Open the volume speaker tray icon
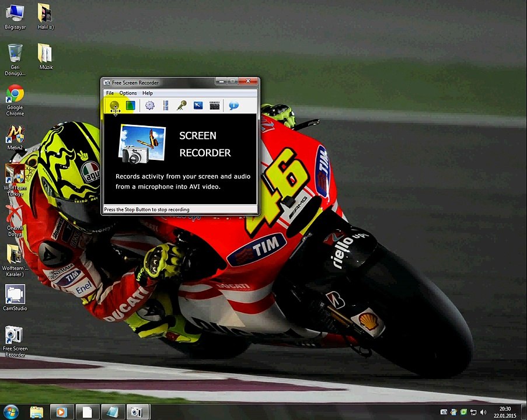Image resolution: width=527 pixels, height=420 pixels. pyautogui.click(x=483, y=412)
